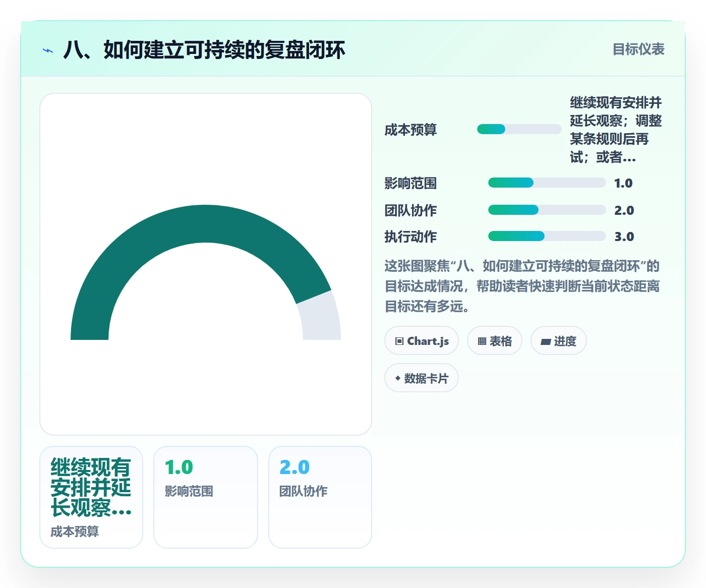The height and width of the screenshot is (588, 706).
Task: Click the 执行动作 row label
Action: click(410, 237)
